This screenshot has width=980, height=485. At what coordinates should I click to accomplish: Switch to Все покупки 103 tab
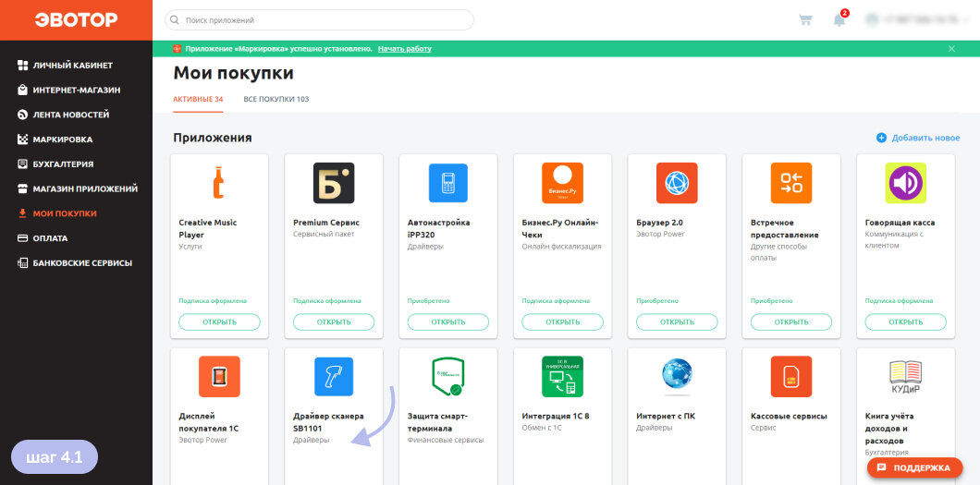276,99
